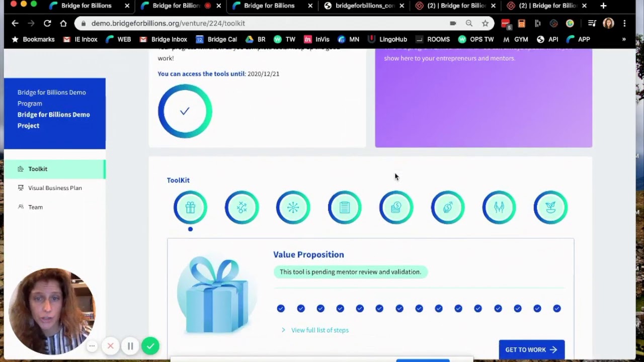Click the first step checkmark of Value Proposition
644x362 pixels.
(x=281, y=308)
